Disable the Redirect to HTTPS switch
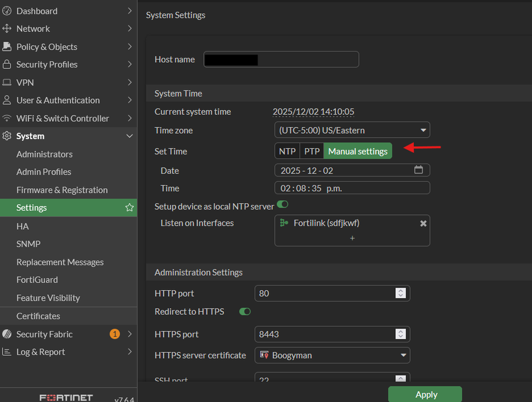 point(245,311)
